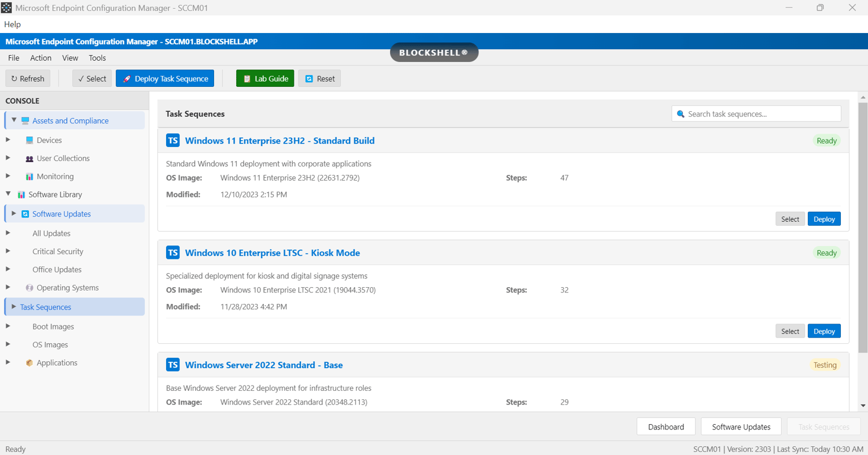This screenshot has height=455, width=868.
Task: Click the "12/10/2023 2:15 PM" modified date
Action: click(x=254, y=195)
